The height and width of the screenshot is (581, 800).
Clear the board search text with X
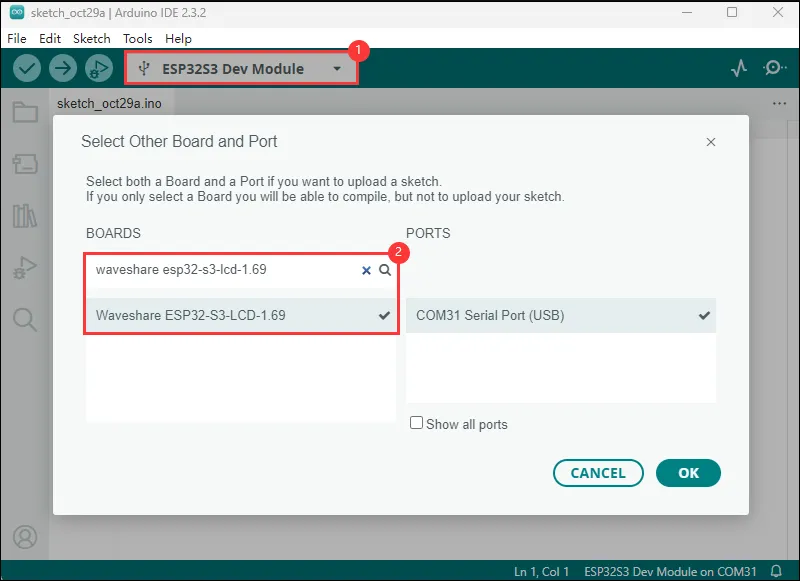pyautogui.click(x=366, y=270)
